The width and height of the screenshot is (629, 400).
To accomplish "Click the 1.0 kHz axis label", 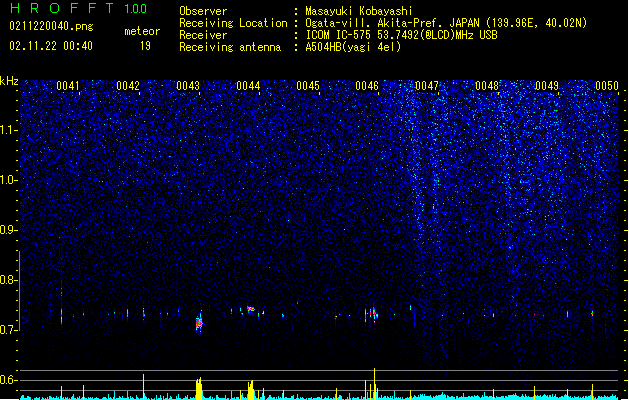I will click(x=9, y=180).
